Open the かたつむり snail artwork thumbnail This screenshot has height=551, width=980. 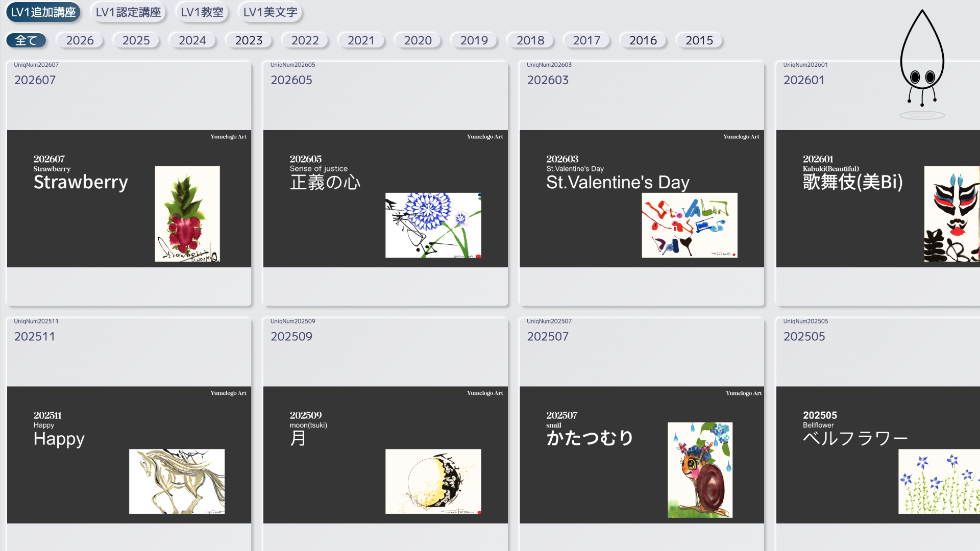[700, 470]
